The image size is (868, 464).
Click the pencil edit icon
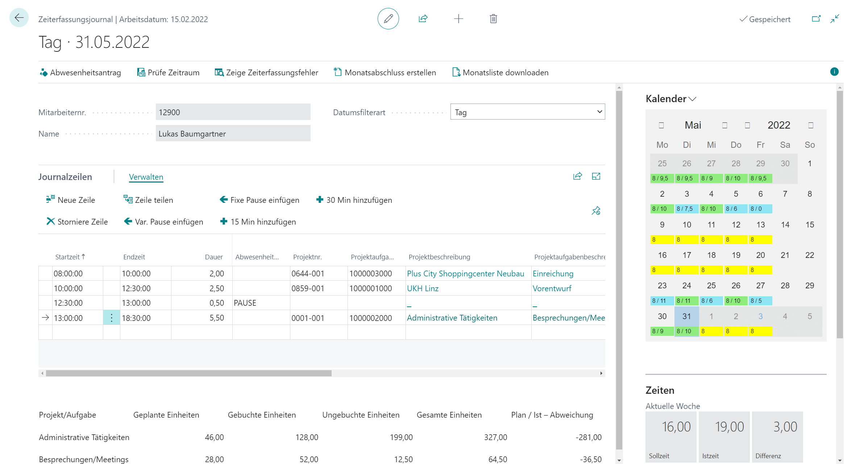pyautogui.click(x=388, y=18)
